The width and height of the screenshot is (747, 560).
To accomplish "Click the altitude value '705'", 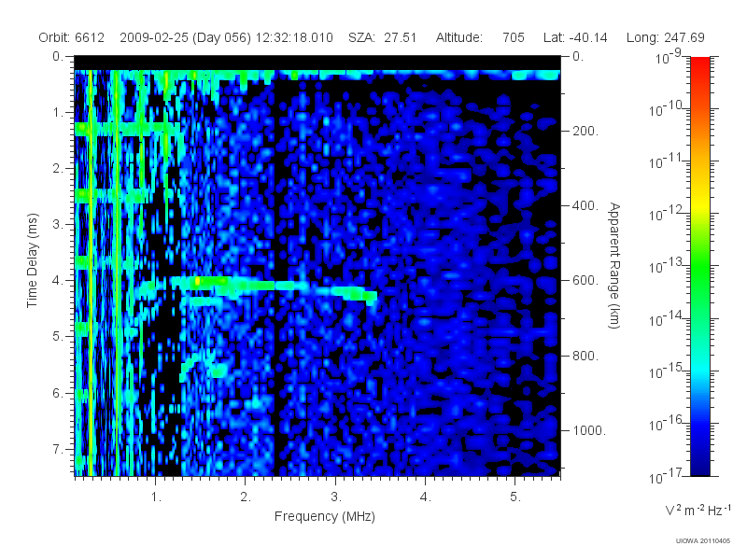I will click(x=513, y=37).
